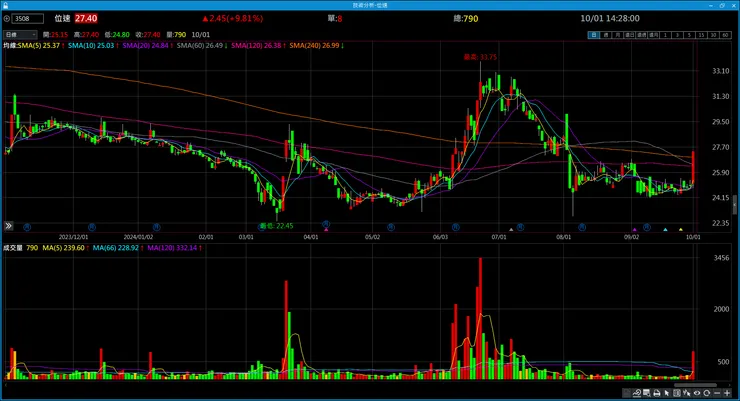Switch to the 月 monthly timeframe tab
This screenshot has width=740, height=401.
click(x=618, y=35)
